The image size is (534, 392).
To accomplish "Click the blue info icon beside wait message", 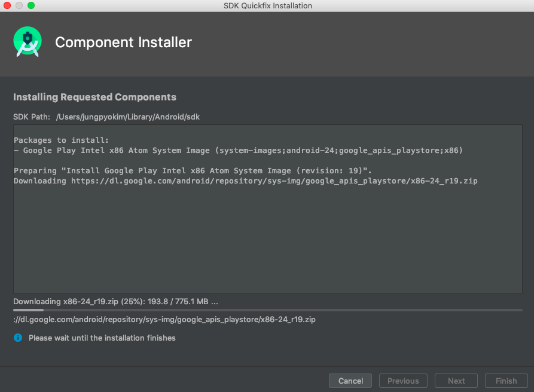I will [18, 338].
